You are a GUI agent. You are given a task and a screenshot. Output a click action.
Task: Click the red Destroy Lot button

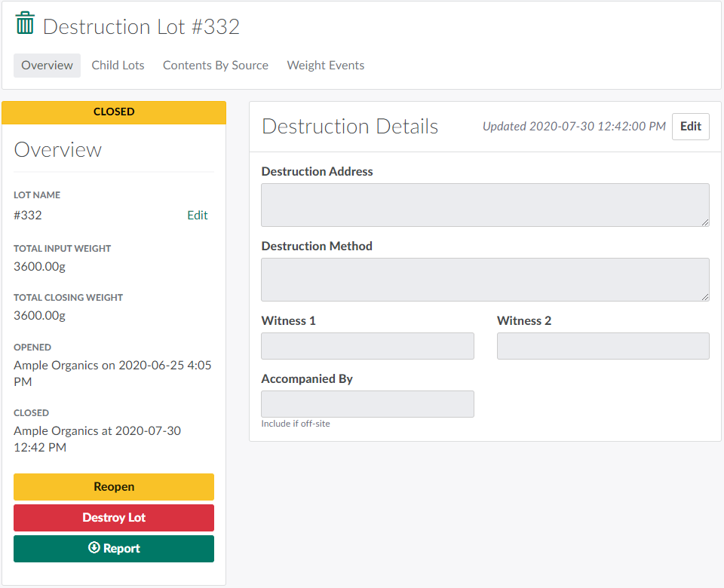(114, 518)
